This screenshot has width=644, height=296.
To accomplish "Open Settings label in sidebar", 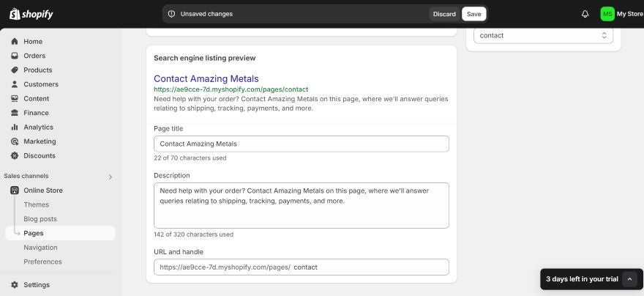I will [x=37, y=285].
